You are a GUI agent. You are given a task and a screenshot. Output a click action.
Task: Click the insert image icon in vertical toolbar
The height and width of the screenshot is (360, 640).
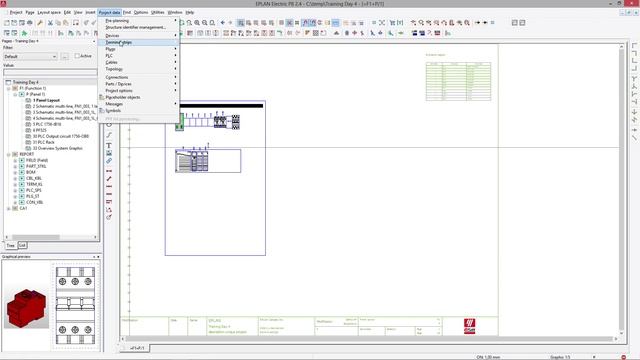click(x=109, y=153)
